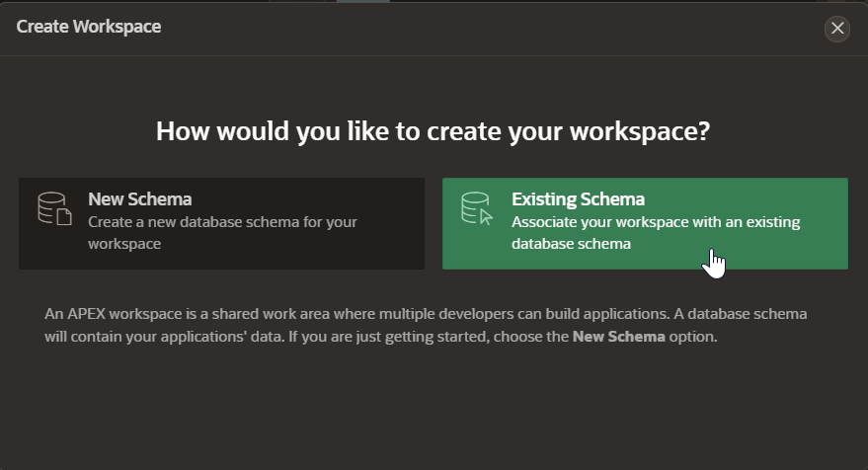The width and height of the screenshot is (868, 470).
Task: Click the "Existing Schema" card title
Action: [578, 198]
